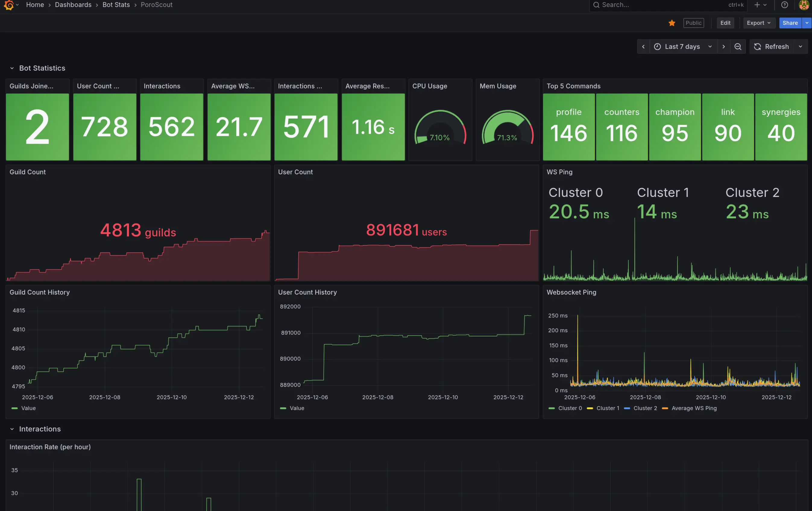
Task: Zoom out the time range with the magnifier icon
Action: (x=738, y=46)
